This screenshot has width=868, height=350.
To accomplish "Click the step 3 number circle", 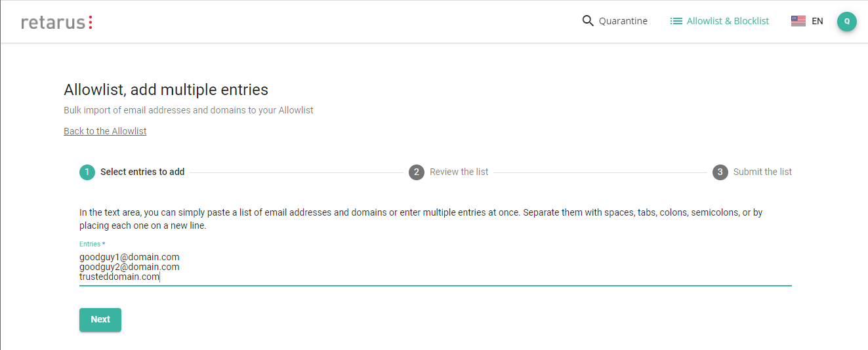I will 720,172.
